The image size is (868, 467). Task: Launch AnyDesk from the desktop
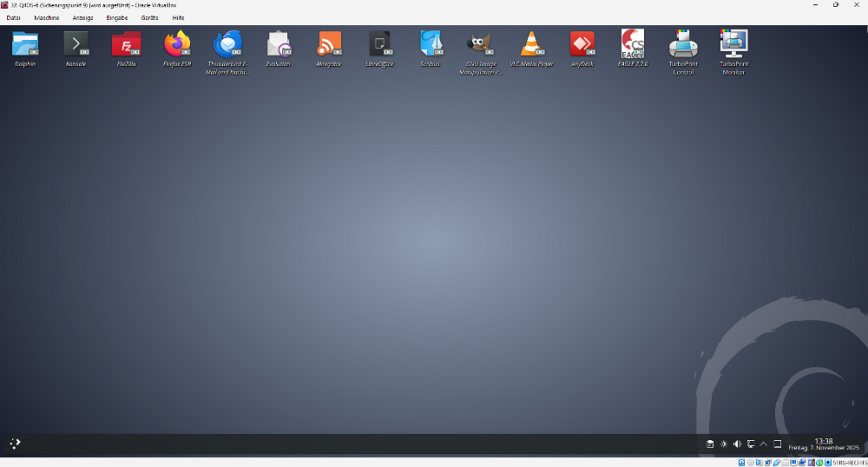[582, 44]
